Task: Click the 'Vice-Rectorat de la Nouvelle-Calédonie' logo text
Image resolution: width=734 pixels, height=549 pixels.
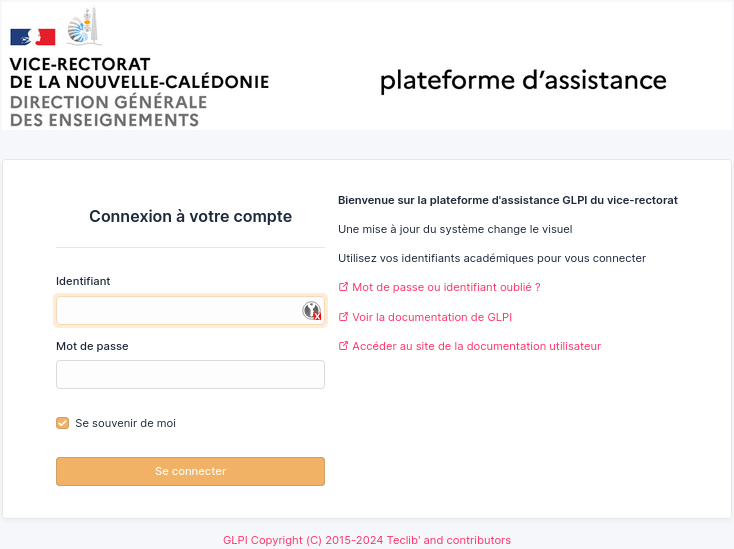Action: point(139,73)
